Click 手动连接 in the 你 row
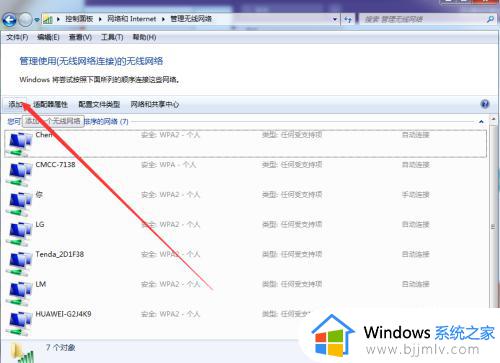Screen dimensions: 500x363 (415, 194)
